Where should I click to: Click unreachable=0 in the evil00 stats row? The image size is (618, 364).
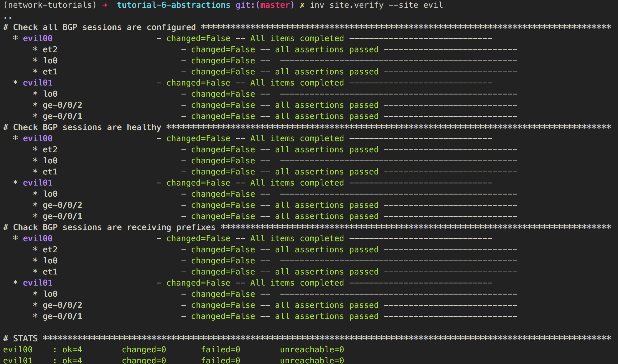pos(312,349)
